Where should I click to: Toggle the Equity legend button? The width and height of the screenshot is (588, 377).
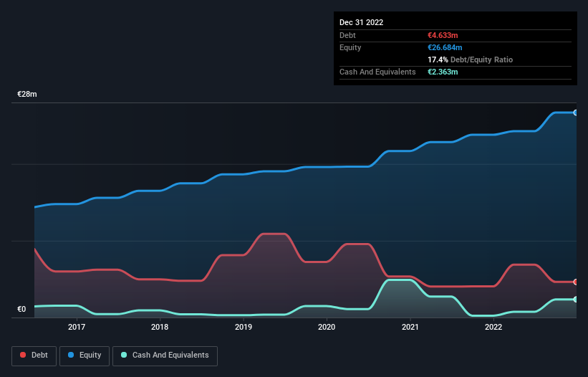point(85,355)
